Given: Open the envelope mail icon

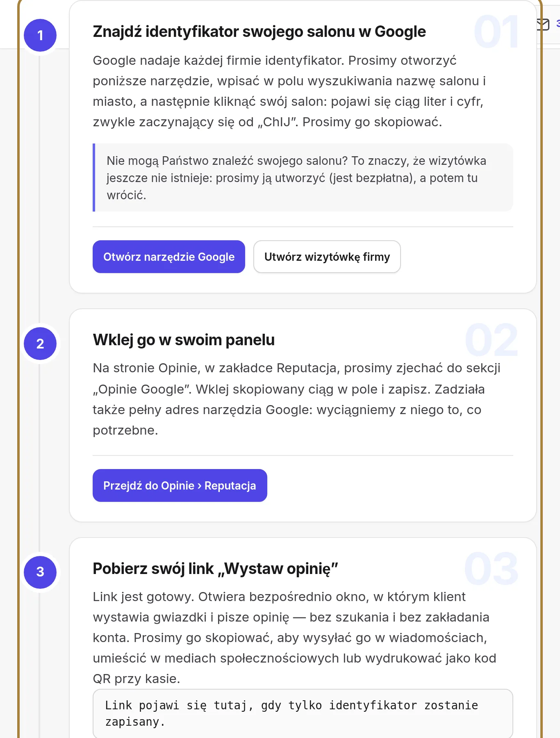Looking at the screenshot, I should 543,25.
